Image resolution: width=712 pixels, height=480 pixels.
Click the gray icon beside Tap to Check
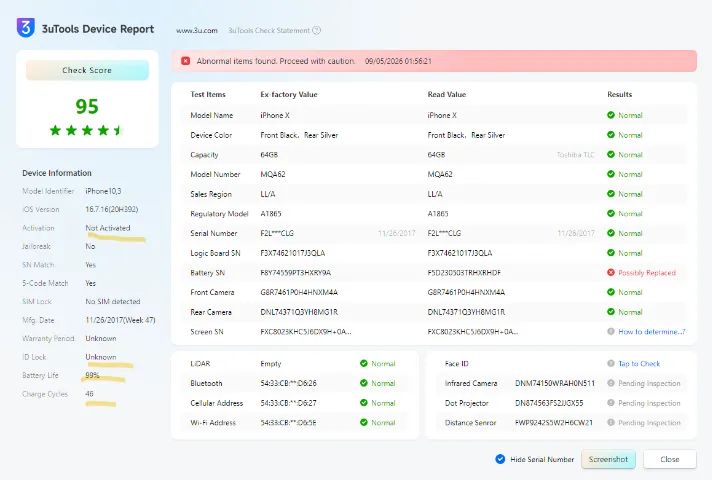pyautogui.click(x=611, y=363)
